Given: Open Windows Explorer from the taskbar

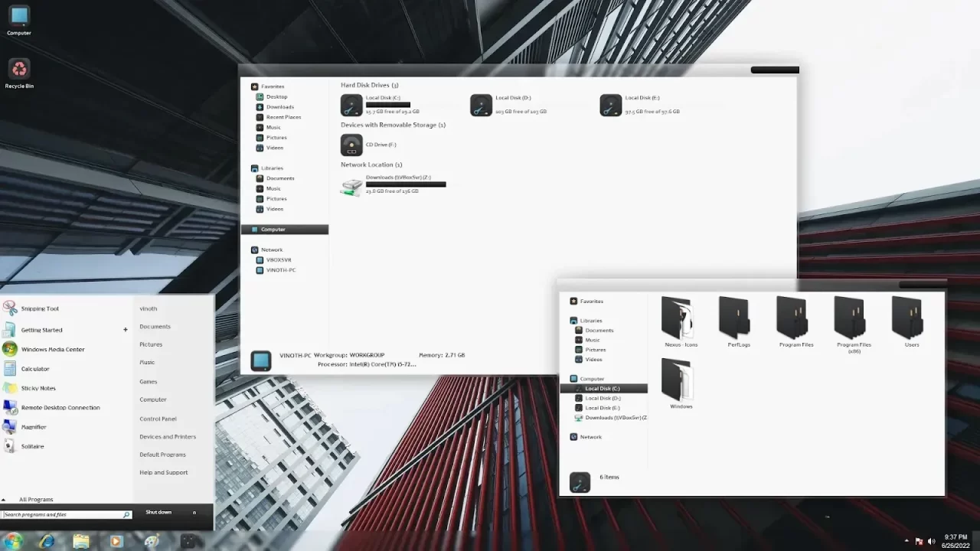Looking at the screenshot, I should [81, 541].
